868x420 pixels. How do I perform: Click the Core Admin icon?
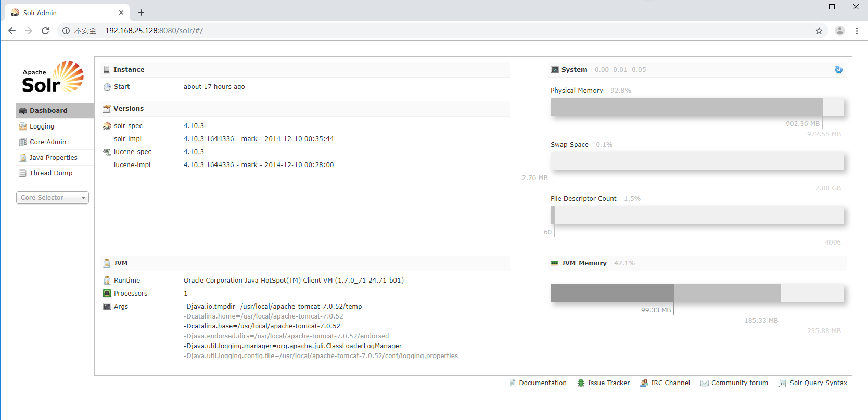23,142
